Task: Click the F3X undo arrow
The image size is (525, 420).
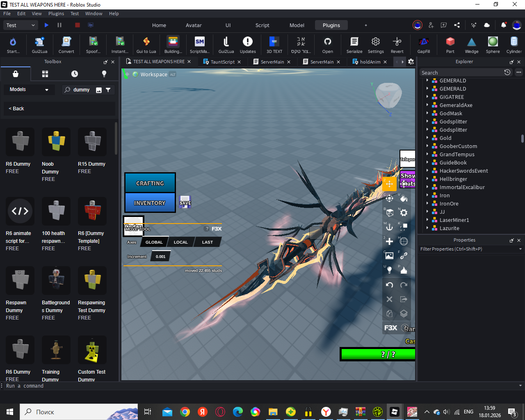Action: [x=389, y=285]
